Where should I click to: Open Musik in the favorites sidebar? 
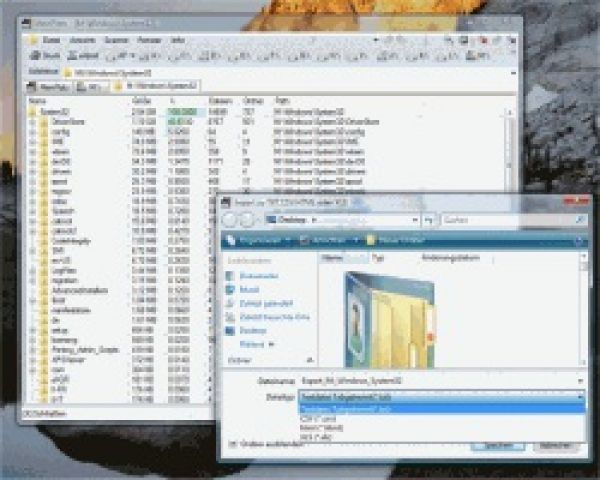(x=250, y=287)
